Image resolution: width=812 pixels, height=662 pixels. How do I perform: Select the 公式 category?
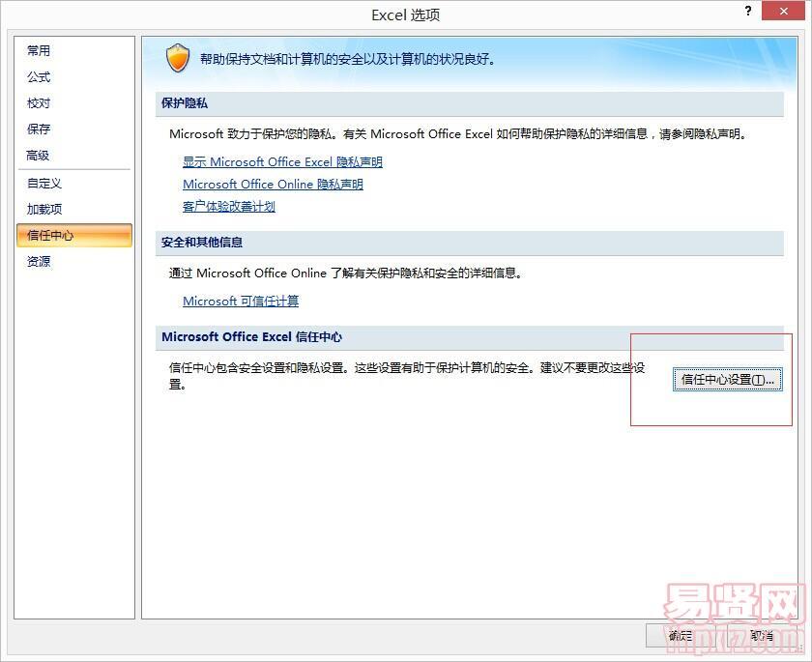point(74,77)
